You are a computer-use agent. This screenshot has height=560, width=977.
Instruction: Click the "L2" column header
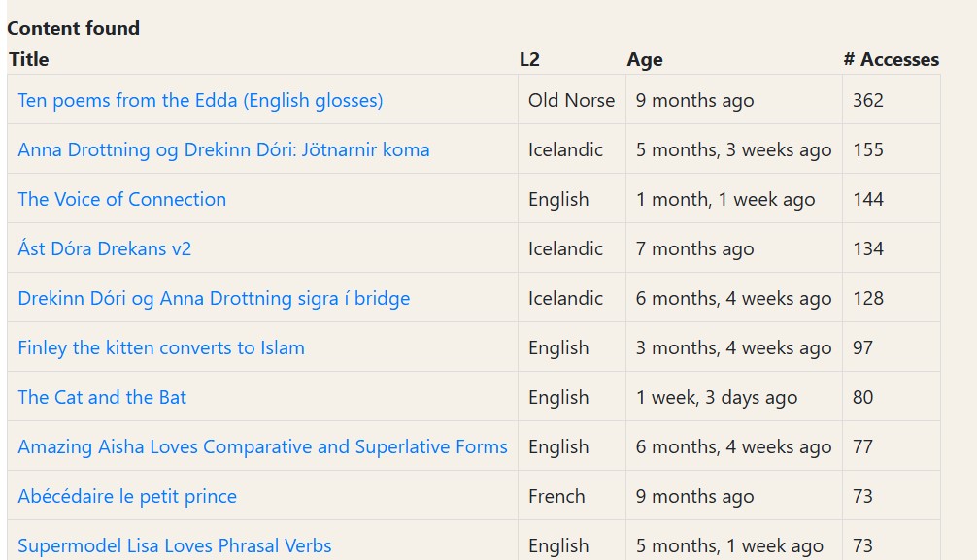tap(529, 59)
